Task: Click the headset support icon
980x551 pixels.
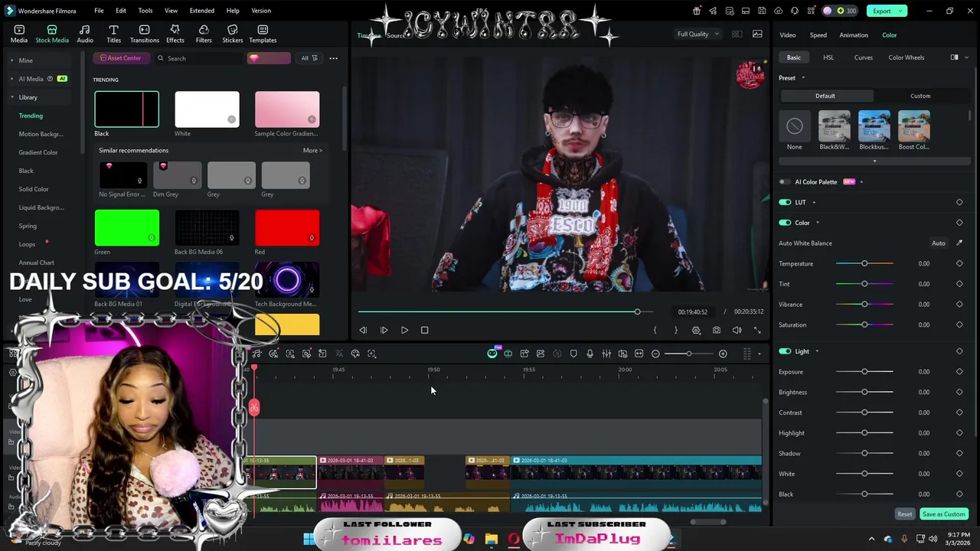Action: (x=795, y=11)
